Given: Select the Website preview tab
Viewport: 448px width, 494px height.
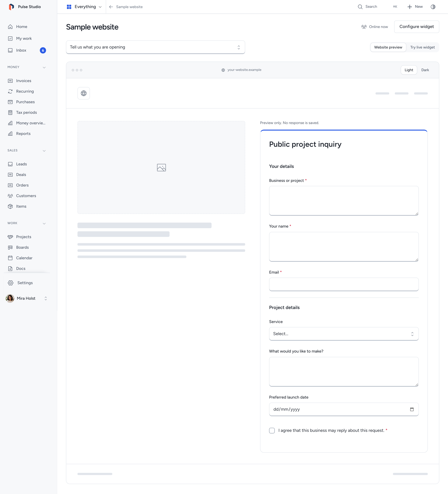Looking at the screenshot, I should [x=388, y=47].
